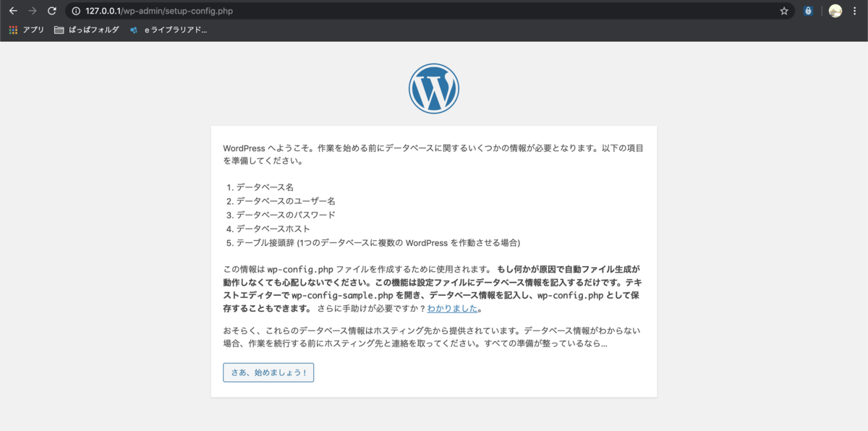Open the site information icon in address bar

coord(76,11)
